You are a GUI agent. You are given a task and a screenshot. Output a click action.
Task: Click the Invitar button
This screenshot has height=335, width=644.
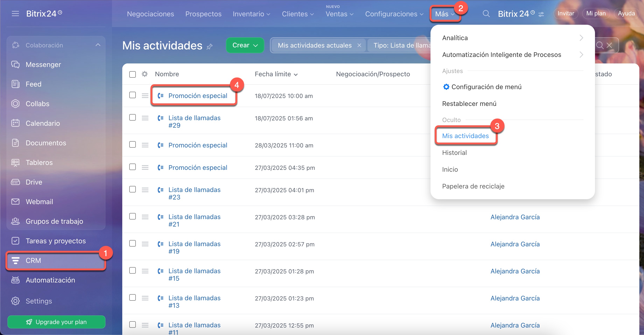(566, 14)
